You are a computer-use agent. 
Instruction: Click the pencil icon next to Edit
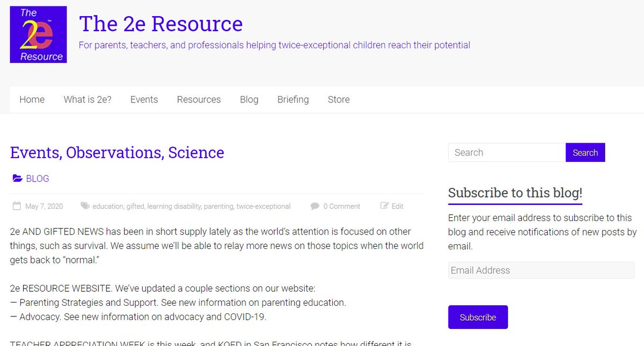click(x=384, y=205)
